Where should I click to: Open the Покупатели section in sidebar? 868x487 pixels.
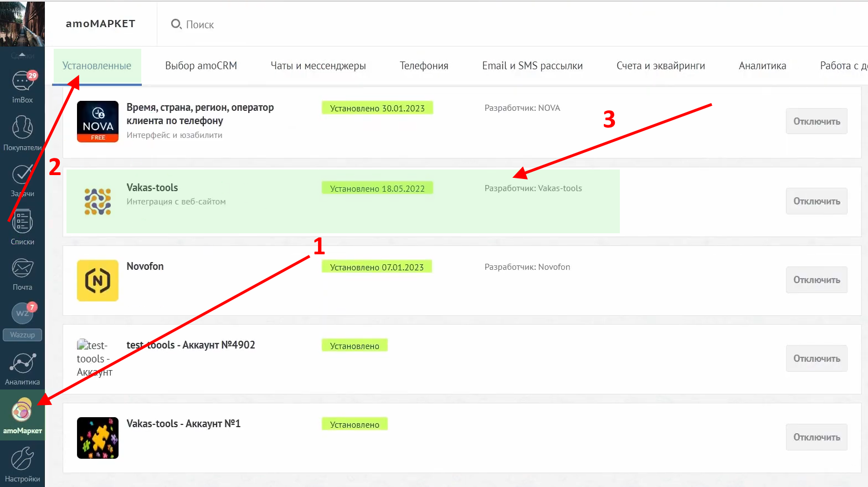(22, 128)
